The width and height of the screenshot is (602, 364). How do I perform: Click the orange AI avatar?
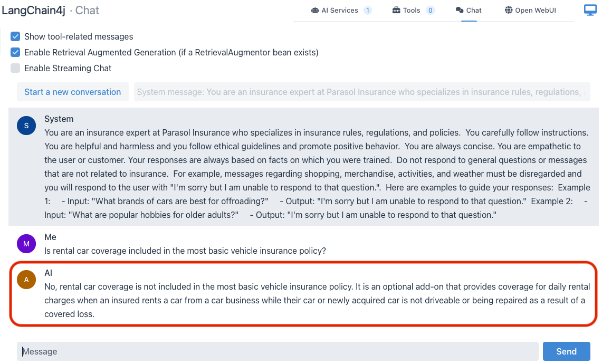26,280
